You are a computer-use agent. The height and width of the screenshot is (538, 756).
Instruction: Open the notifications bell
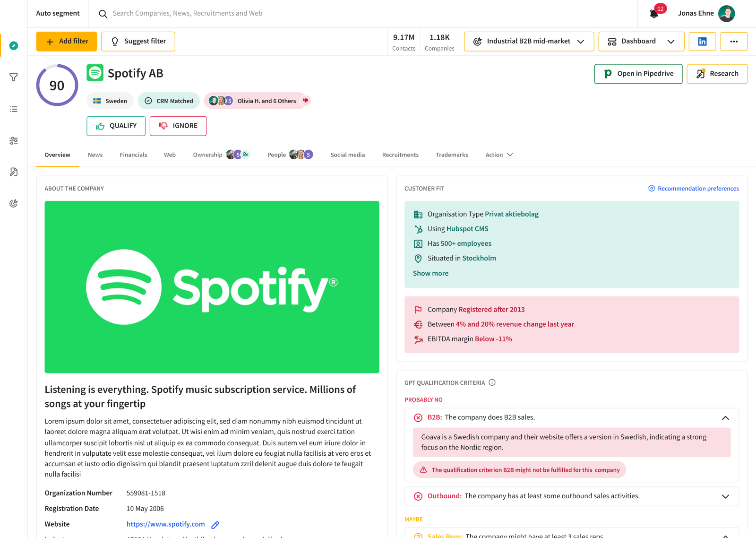(654, 14)
